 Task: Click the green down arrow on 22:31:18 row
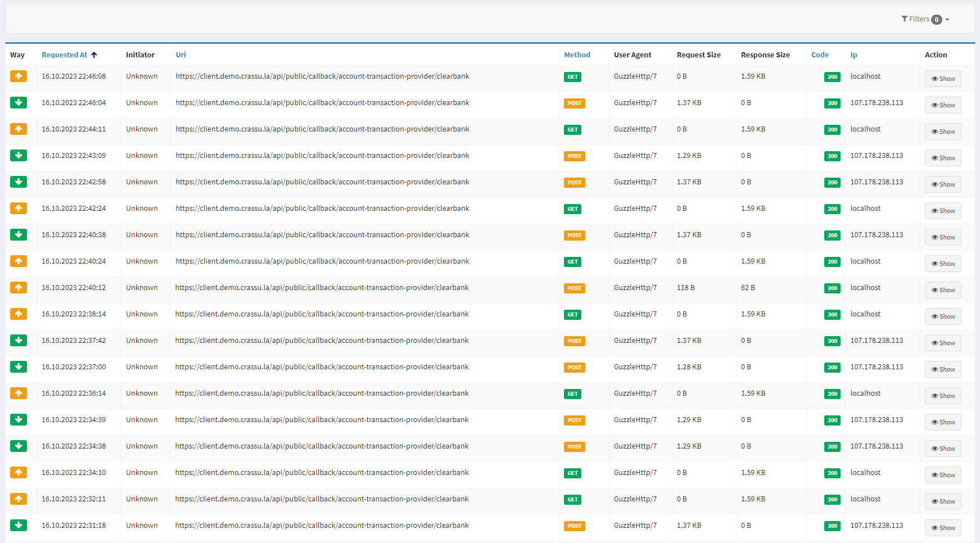click(19, 525)
